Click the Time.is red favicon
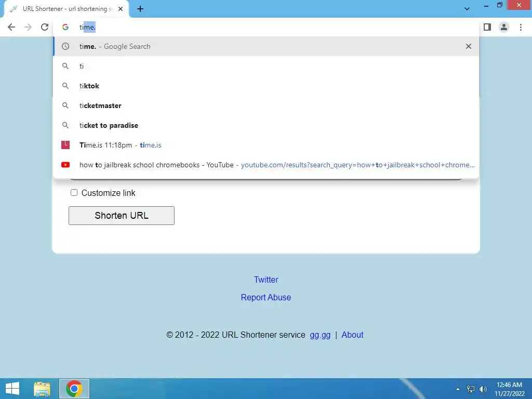Image resolution: width=532 pixels, height=399 pixels. pos(65,145)
